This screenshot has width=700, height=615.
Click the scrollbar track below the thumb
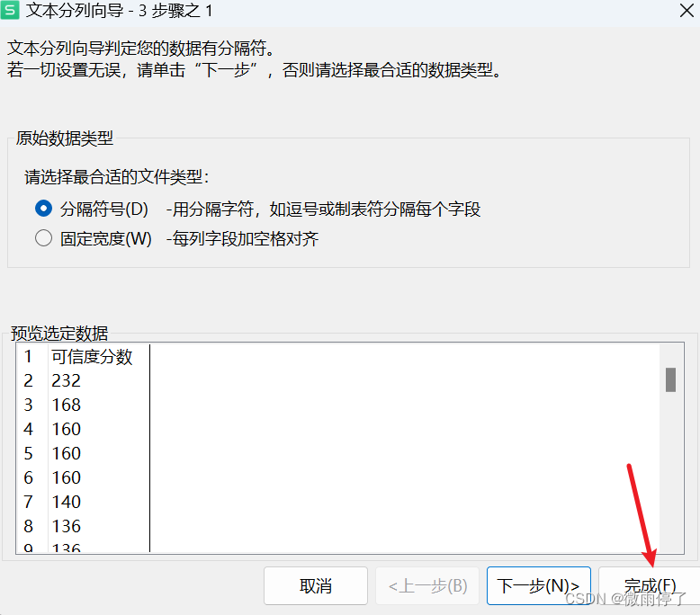pos(670,472)
